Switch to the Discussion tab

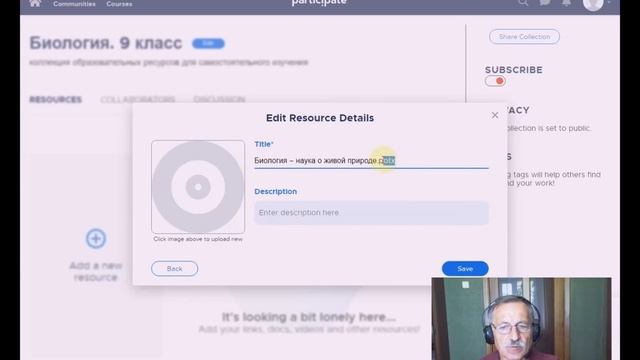[219, 100]
